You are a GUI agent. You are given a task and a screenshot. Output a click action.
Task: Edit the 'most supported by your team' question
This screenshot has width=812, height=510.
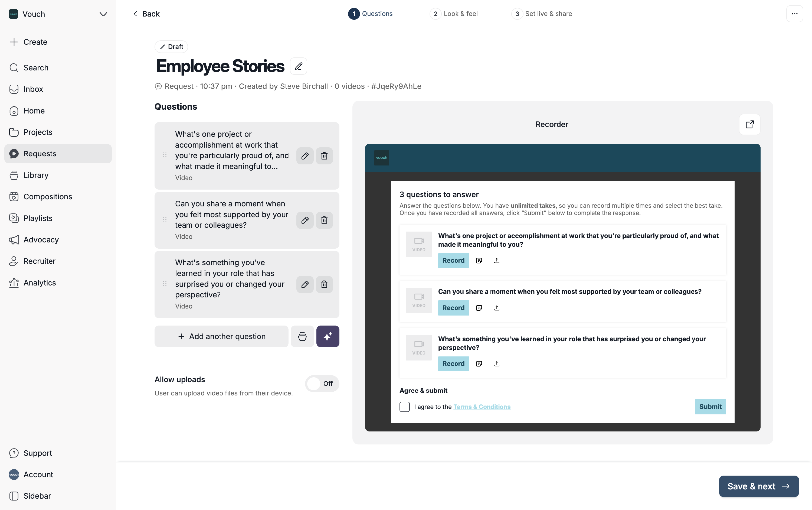pyautogui.click(x=305, y=220)
